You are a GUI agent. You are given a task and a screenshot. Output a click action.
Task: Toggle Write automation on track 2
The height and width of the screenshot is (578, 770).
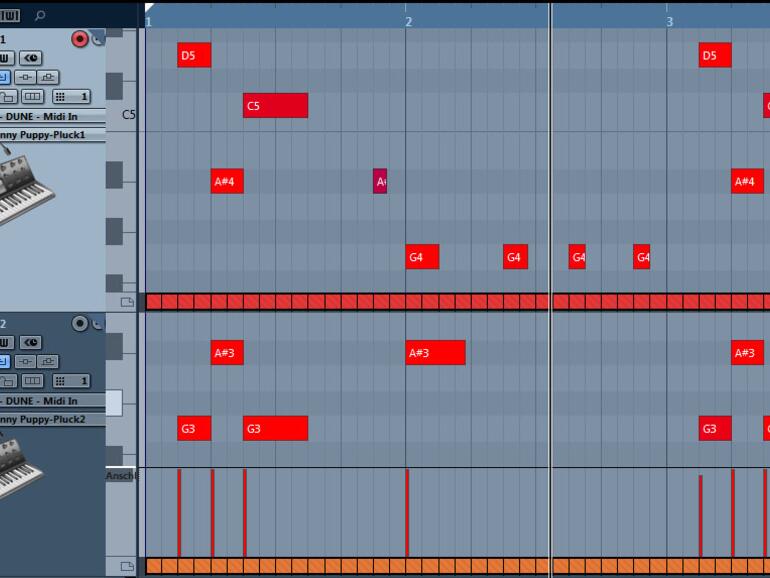point(6,342)
